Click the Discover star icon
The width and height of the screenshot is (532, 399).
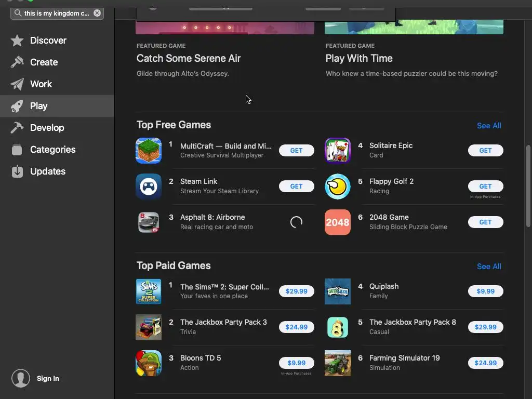(x=17, y=41)
